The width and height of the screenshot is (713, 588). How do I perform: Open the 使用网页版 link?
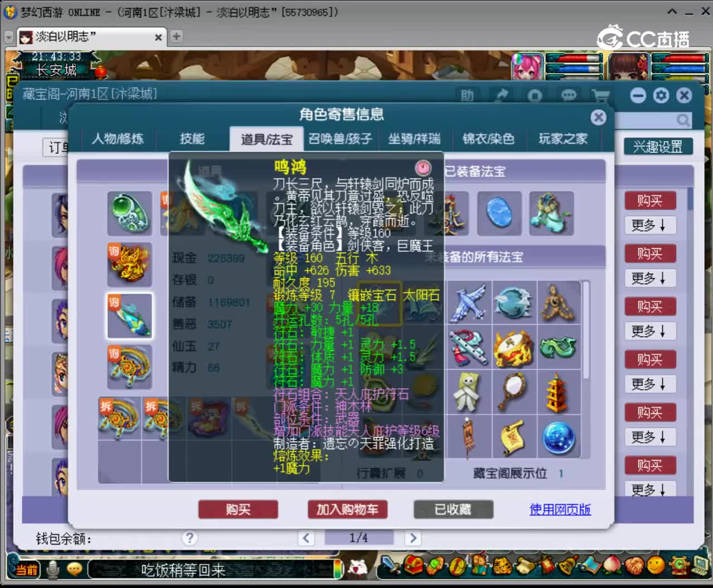[x=560, y=509]
